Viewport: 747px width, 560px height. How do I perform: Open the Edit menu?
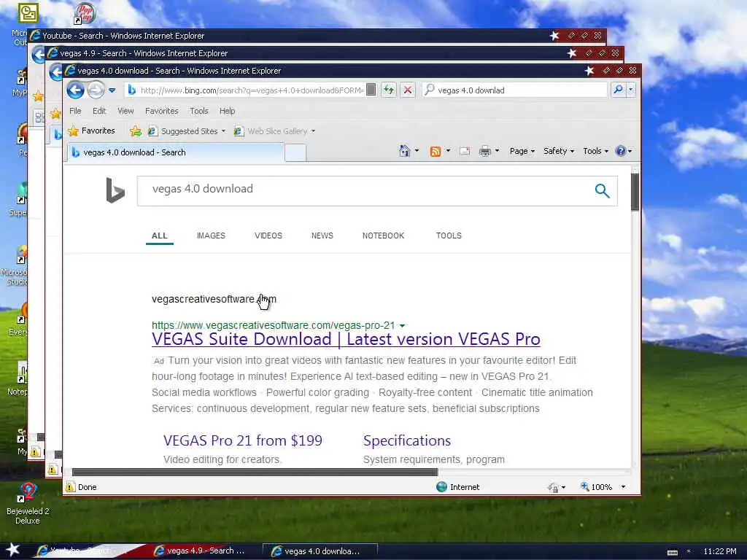[99, 111]
